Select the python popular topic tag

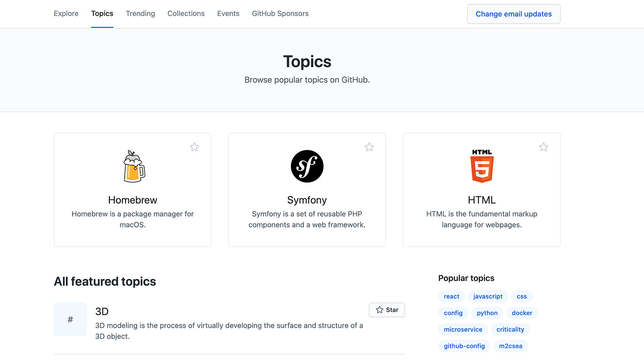pos(487,313)
